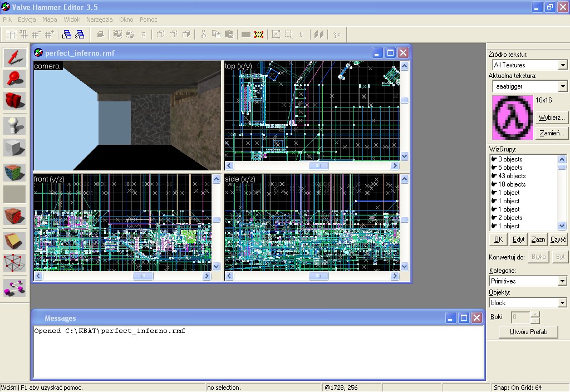Click the side (x/z) view scroll down arrow

[x=405, y=267]
